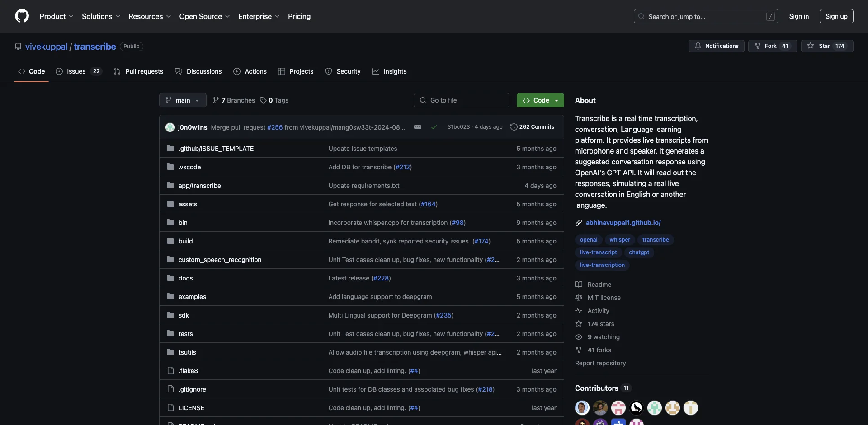Click the chatgpt topic tag
The width and height of the screenshot is (868, 425).
[639, 252]
